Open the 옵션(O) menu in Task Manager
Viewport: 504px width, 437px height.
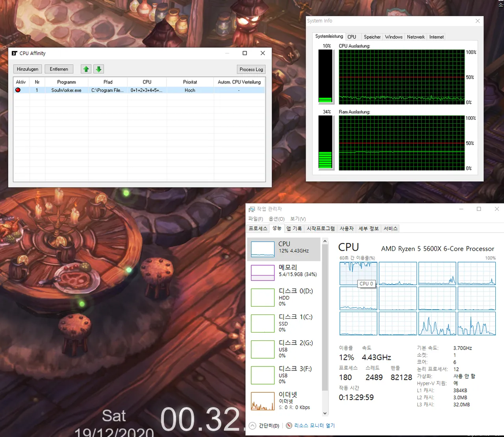tap(276, 219)
